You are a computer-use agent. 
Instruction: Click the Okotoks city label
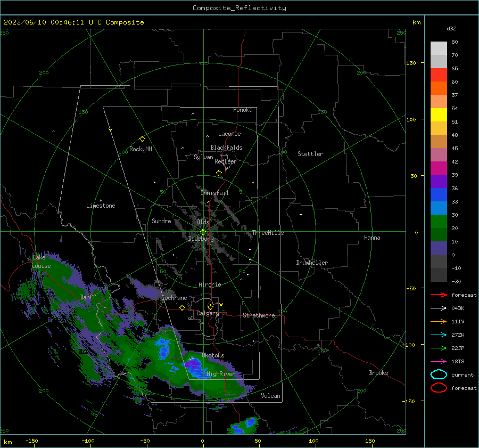[213, 355]
